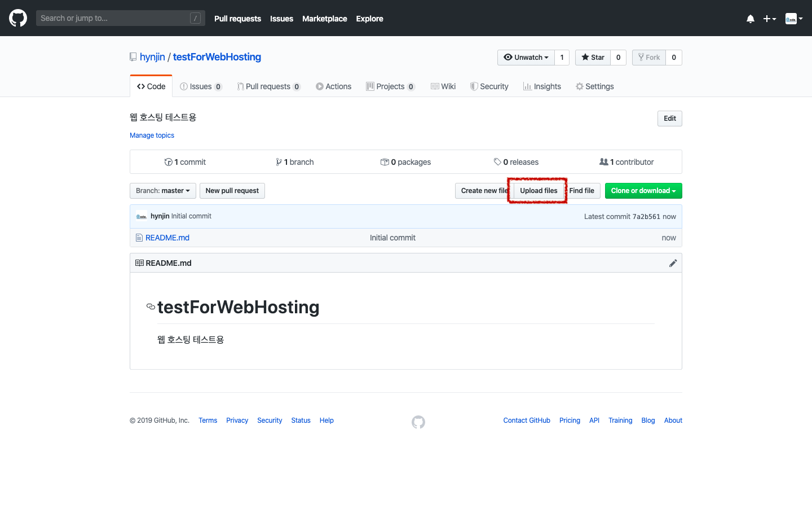812x508 pixels.
Task: Open Issues in top navigation
Action: (281, 19)
